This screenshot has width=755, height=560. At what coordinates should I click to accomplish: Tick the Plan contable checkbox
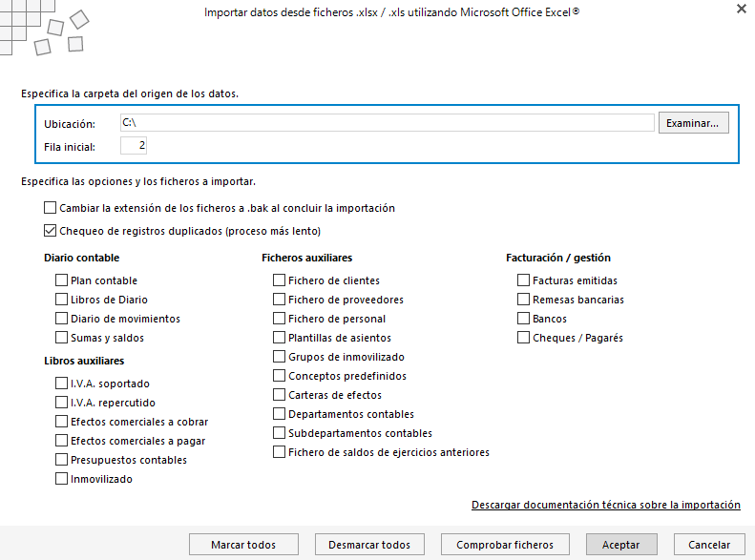(61, 280)
